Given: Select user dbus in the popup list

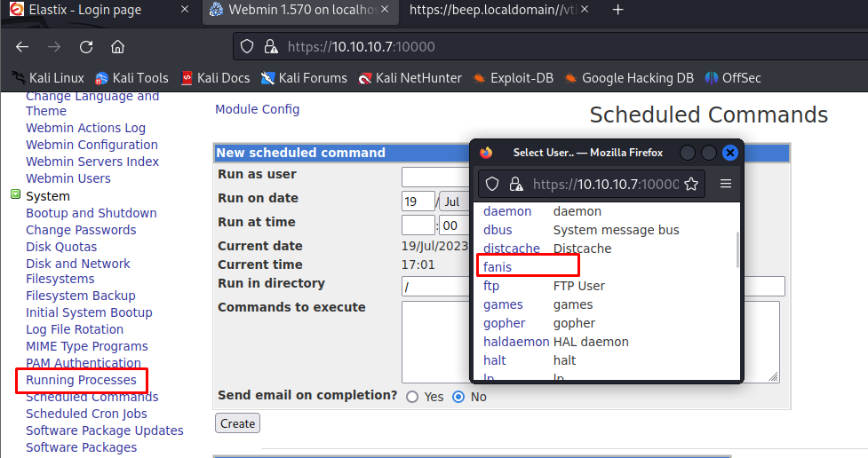Looking at the screenshot, I should click(x=498, y=230).
